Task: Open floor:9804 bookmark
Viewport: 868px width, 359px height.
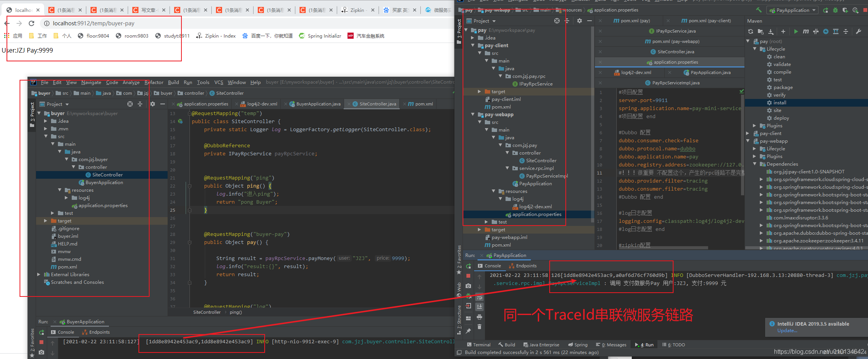Action: click(94, 36)
